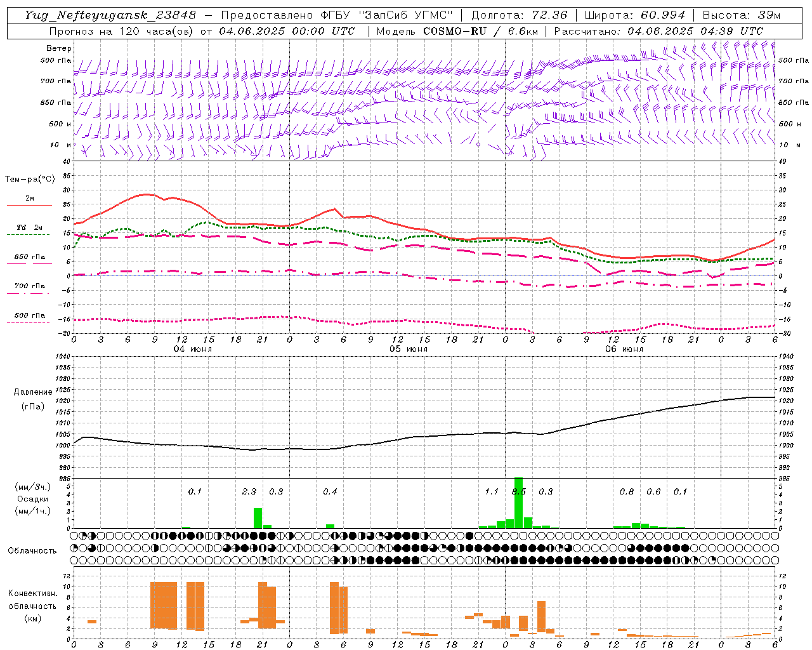
Task: Click the 05 июня date label
Action: (409, 349)
